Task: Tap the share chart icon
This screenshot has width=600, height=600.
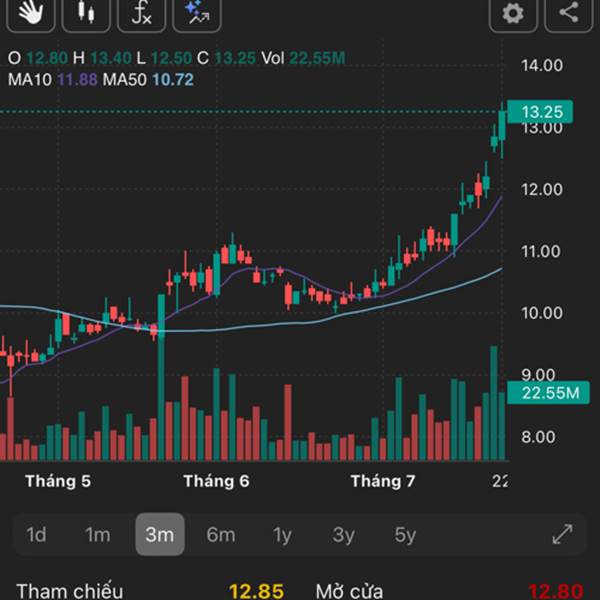Action: click(x=569, y=14)
